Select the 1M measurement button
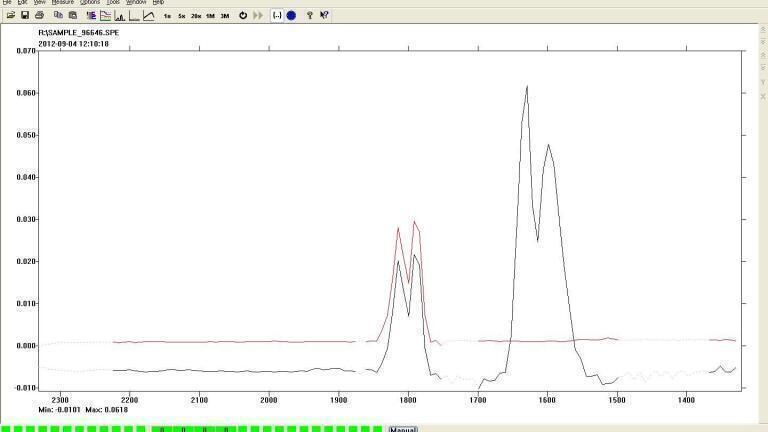The width and height of the screenshot is (768, 432). 210,16
